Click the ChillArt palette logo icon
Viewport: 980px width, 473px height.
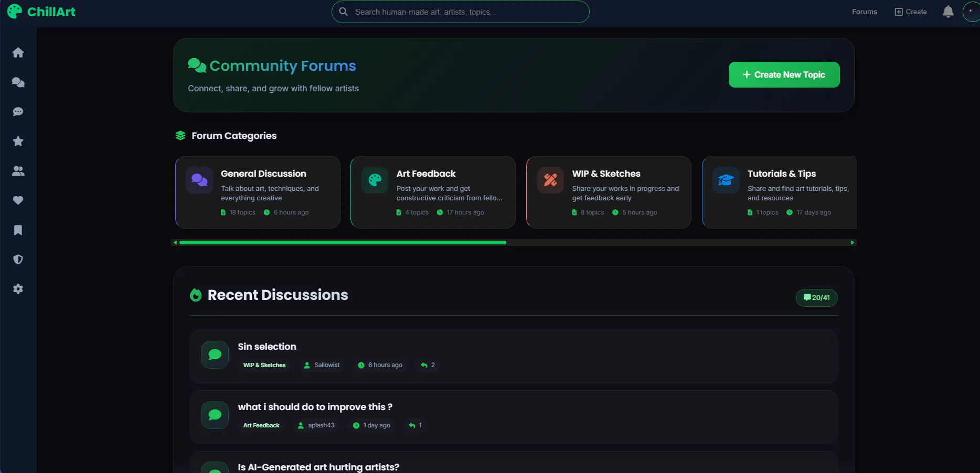click(15, 12)
